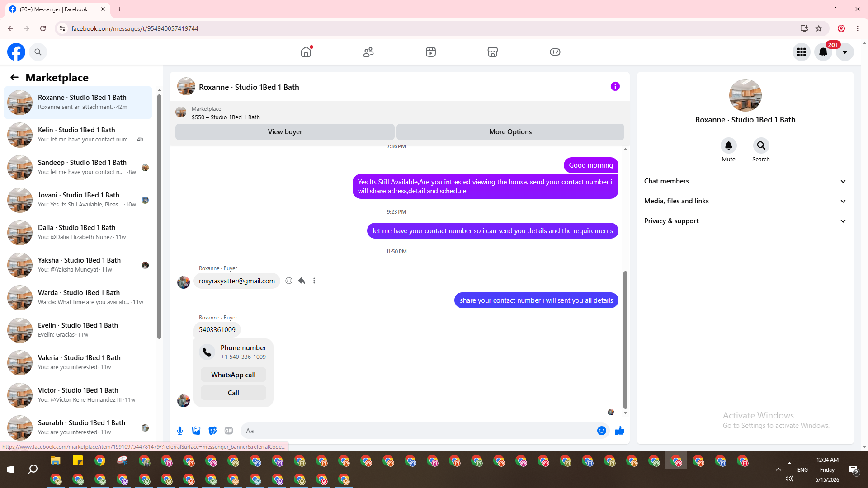Click the Call button under phone number
Viewport: 868px width, 488px height.
point(233,393)
